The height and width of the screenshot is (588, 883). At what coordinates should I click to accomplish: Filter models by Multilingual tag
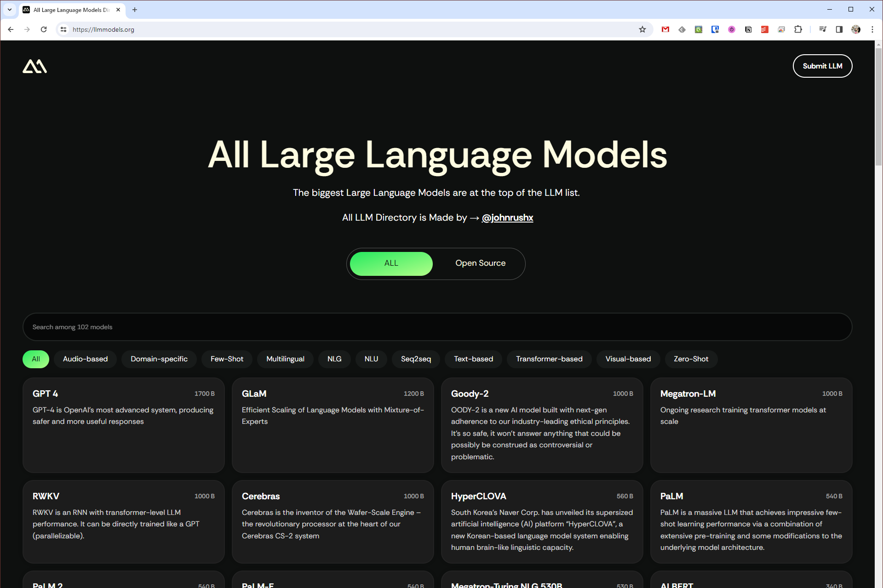(285, 359)
